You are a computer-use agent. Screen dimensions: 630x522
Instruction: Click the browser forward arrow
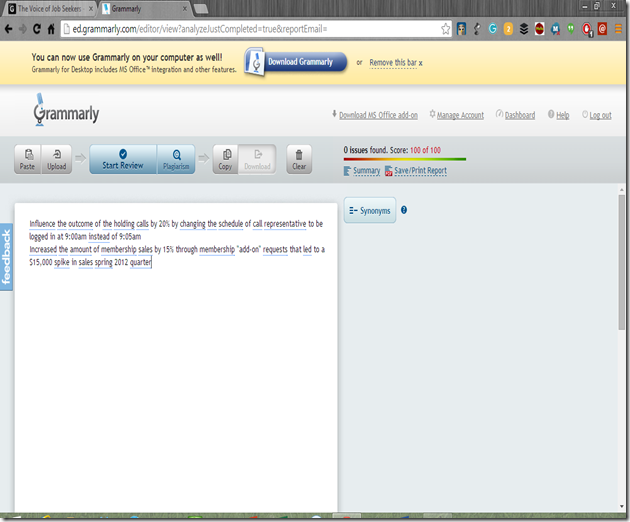coord(22,29)
